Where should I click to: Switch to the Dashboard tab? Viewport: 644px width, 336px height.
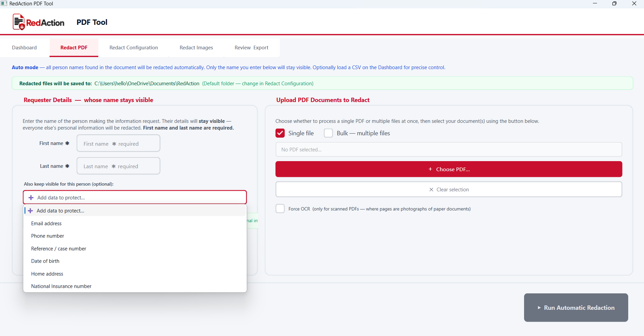point(25,48)
